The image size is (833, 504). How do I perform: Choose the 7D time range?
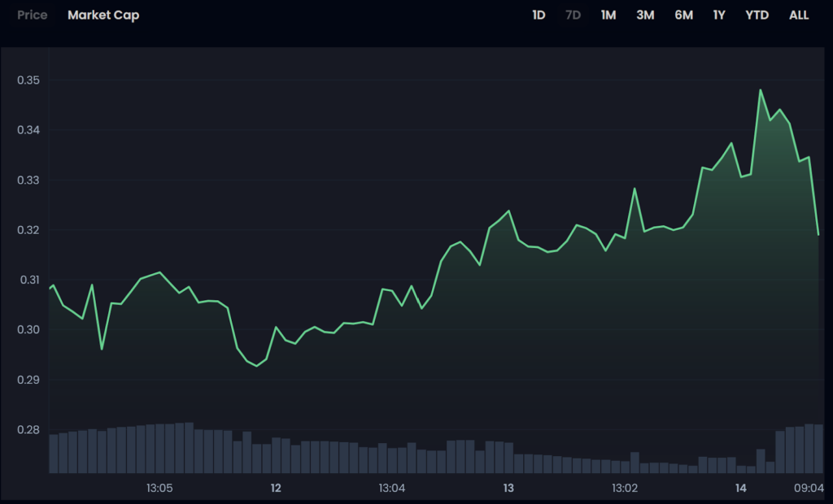pyautogui.click(x=573, y=15)
